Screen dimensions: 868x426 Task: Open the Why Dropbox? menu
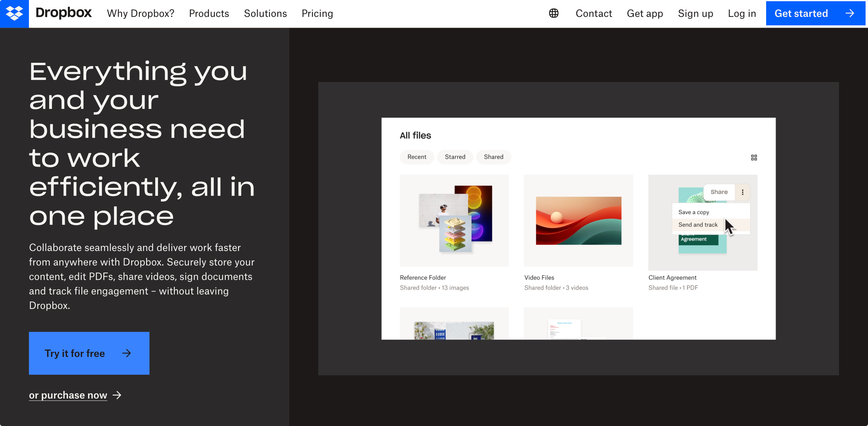140,14
